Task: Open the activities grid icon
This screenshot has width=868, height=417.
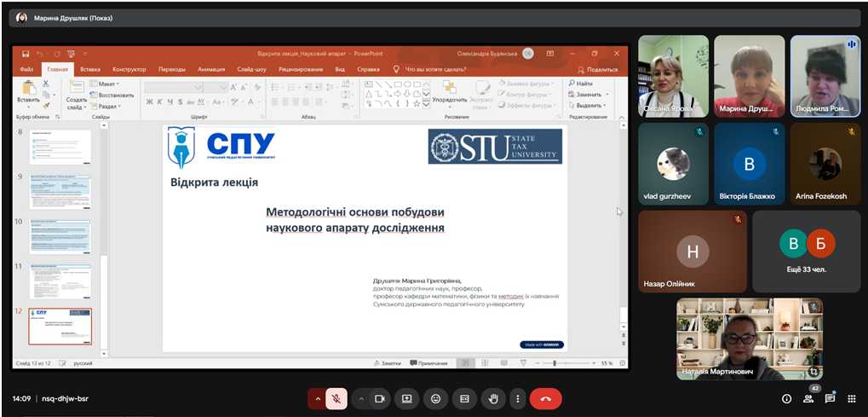Action: coord(852,399)
